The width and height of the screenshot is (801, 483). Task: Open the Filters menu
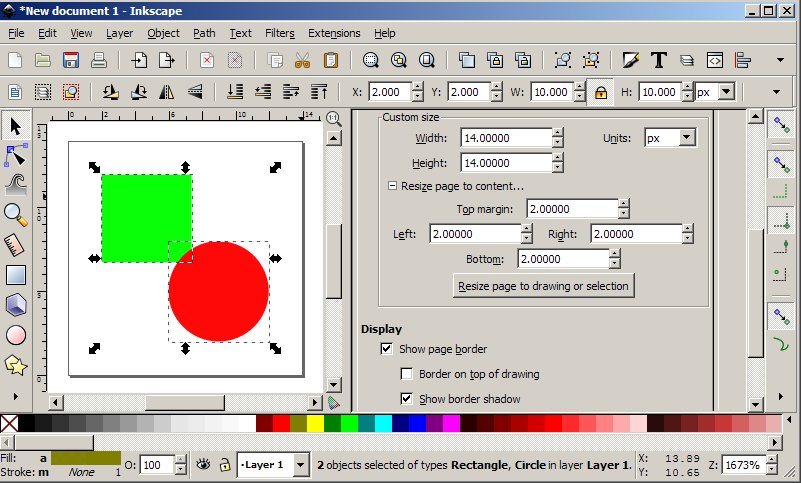[279, 33]
